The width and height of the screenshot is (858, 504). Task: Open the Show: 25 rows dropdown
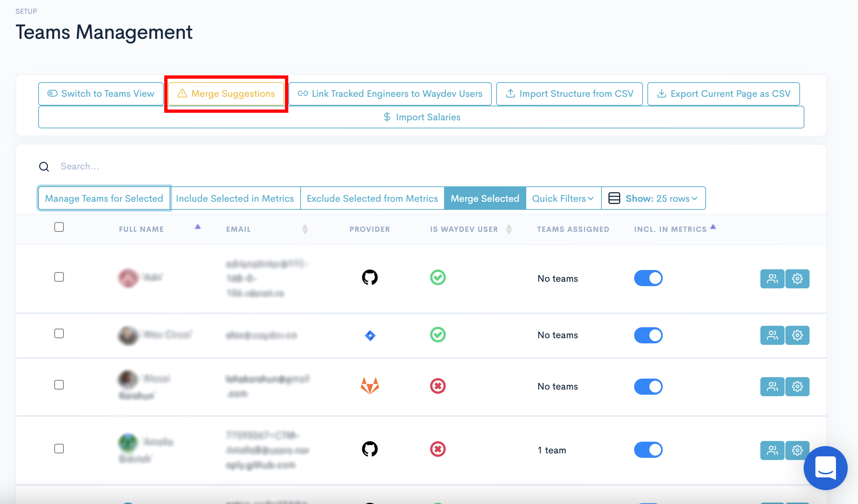pos(653,198)
